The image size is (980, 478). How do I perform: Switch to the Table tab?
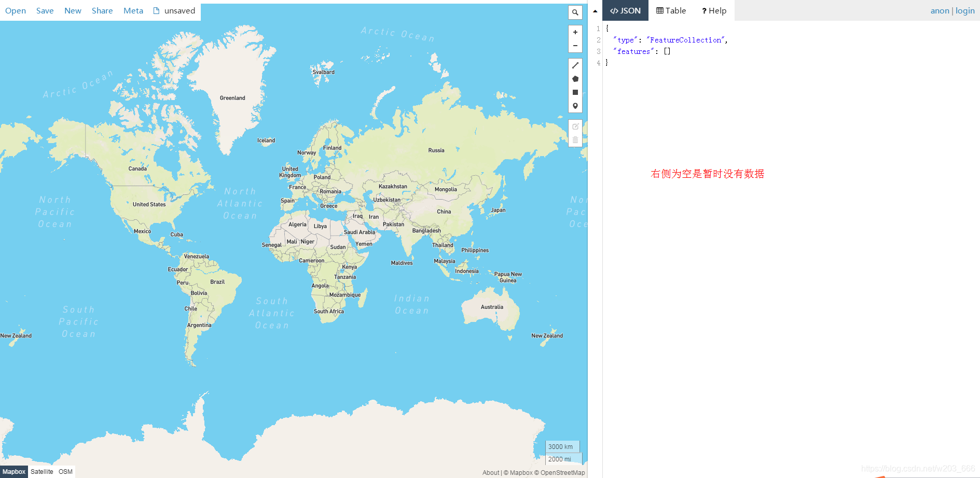[671, 10]
